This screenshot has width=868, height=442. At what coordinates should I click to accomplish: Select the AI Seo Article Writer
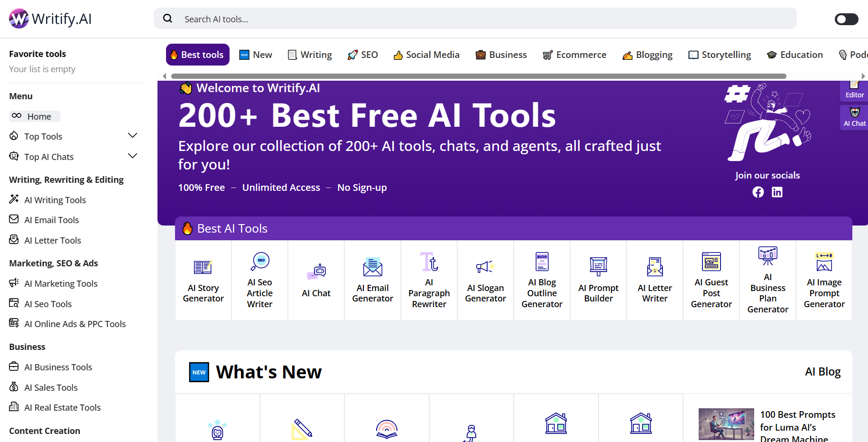(259, 280)
